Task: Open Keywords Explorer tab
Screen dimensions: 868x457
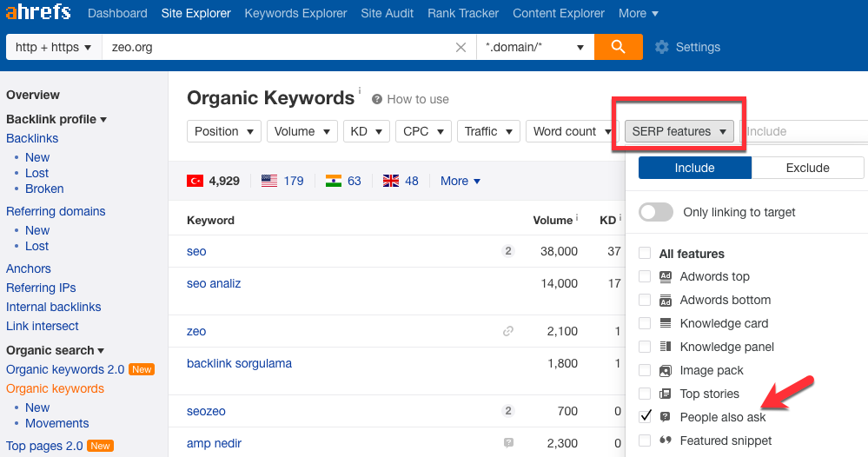Action: pos(295,13)
